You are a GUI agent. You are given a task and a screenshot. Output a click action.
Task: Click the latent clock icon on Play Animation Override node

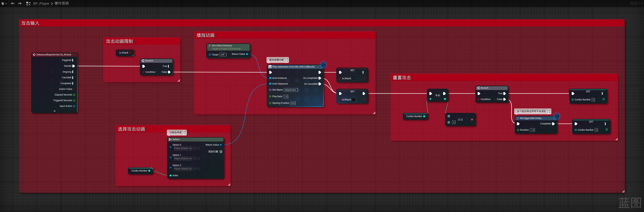pyautogui.click(x=323, y=65)
